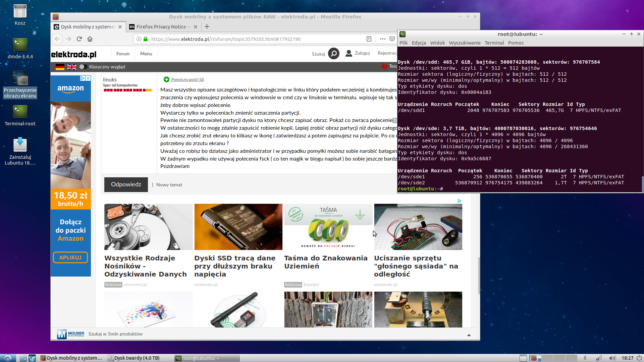Switch to root@lubuntu taskbar entry
Viewport: 644px width, 362px height.
click(x=207, y=358)
